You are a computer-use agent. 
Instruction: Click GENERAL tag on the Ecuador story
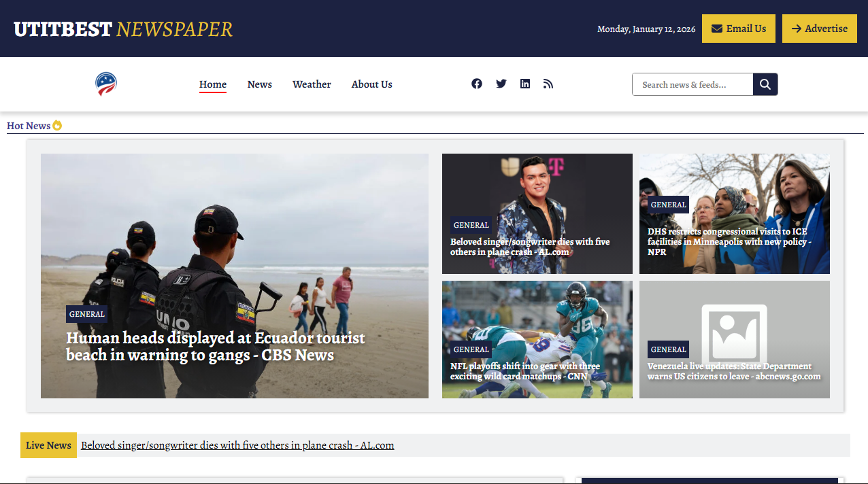pyautogui.click(x=87, y=314)
